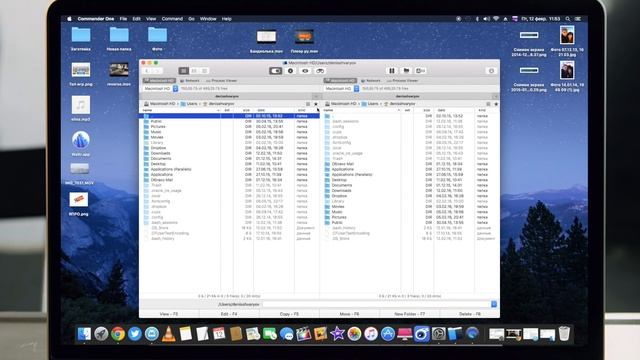Image resolution: width=640 pixels, height=360 pixels.
Task: Click the archive compress toolbar icon
Action: coord(391,71)
